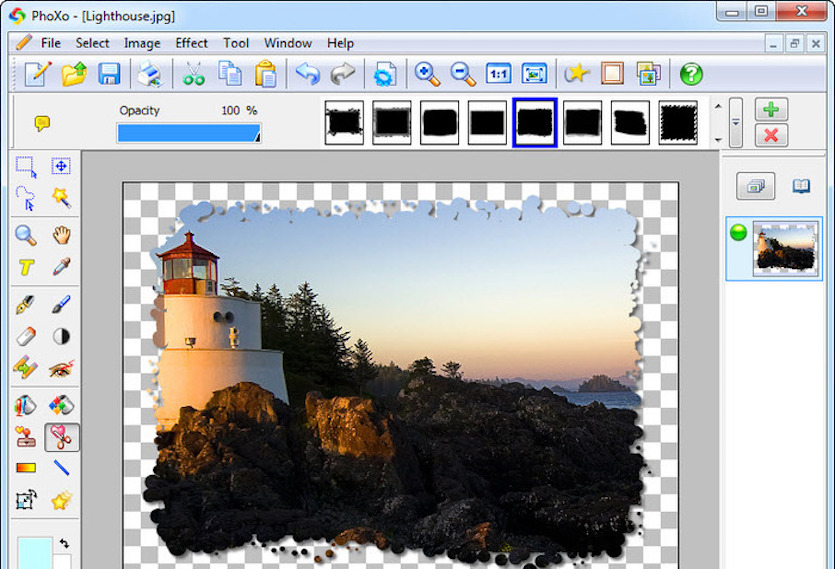835x569 pixels.
Task: Set zoom to actual size 1:1
Action: [498, 74]
